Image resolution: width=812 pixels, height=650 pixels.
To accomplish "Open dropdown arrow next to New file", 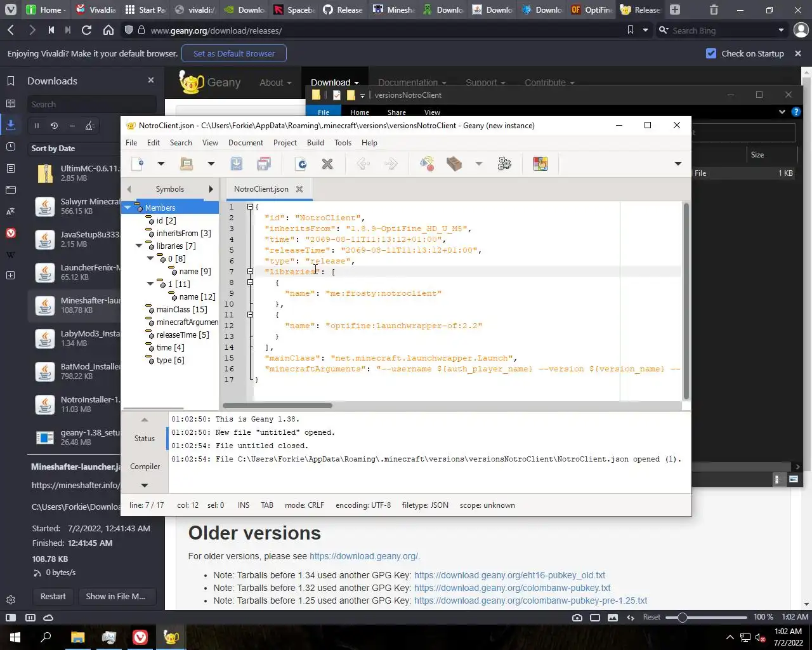I will [x=161, y=164].
